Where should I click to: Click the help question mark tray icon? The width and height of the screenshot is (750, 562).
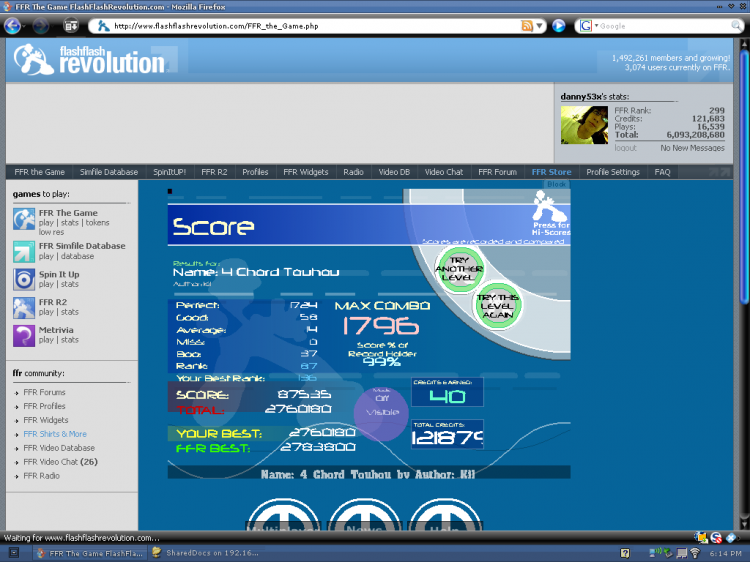coord(625,553)
